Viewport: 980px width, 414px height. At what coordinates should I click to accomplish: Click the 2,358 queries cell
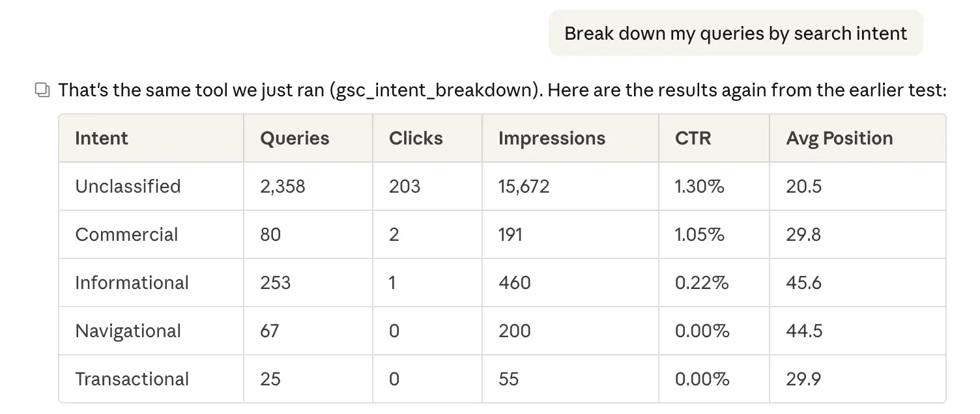tap(282, 186)
